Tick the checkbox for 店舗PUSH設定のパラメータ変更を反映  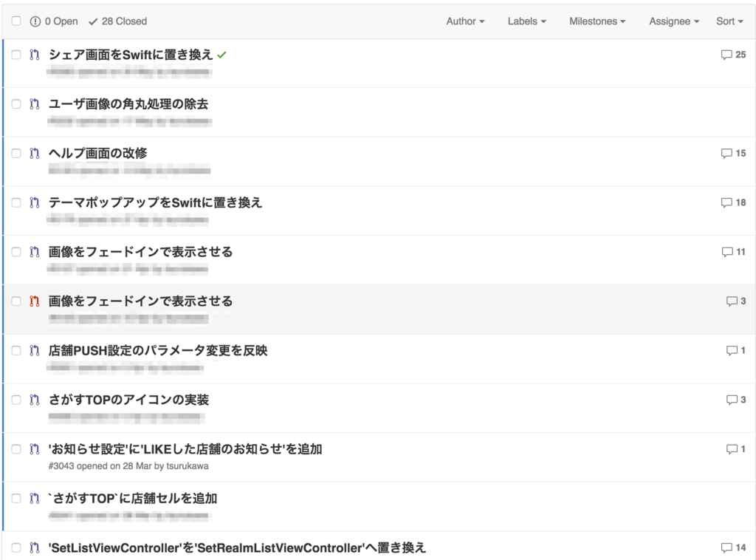16,350
